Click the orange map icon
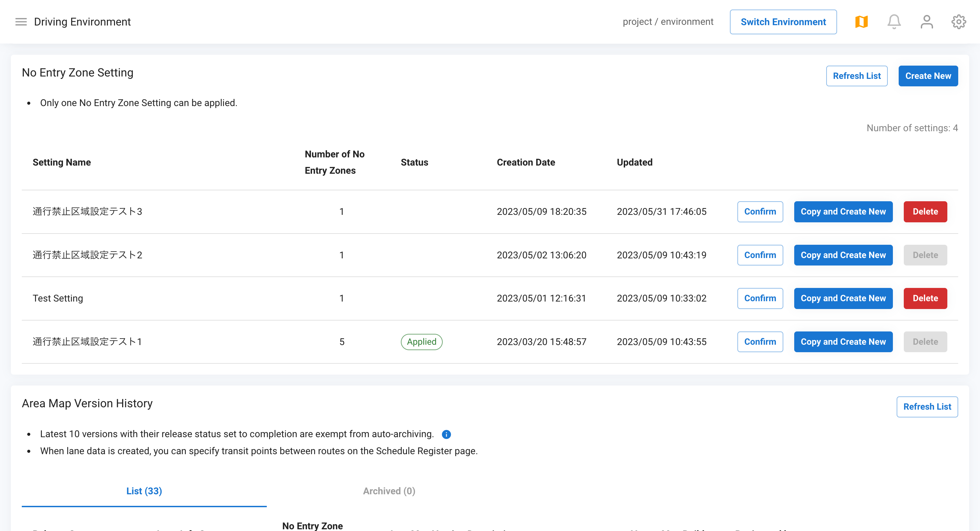The height and width of the screenshot is (531, 980). pyautogui.click(x=861, y=22)
